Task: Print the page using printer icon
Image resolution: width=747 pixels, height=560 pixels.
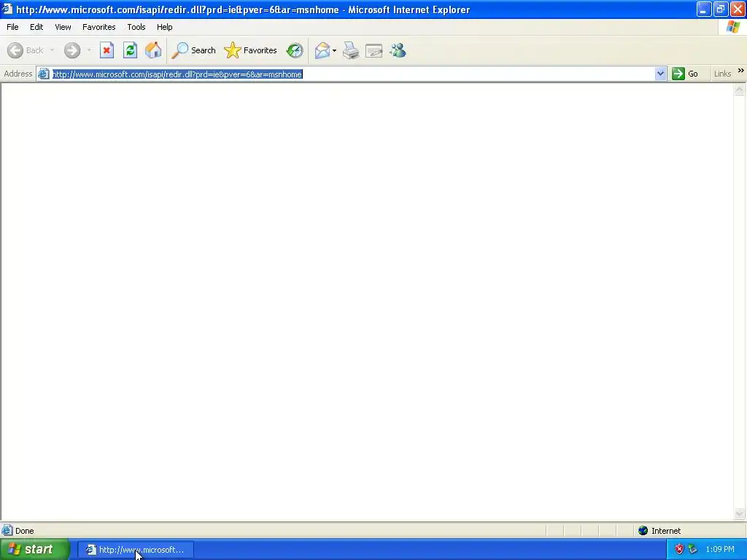Action: click(351, 50)
